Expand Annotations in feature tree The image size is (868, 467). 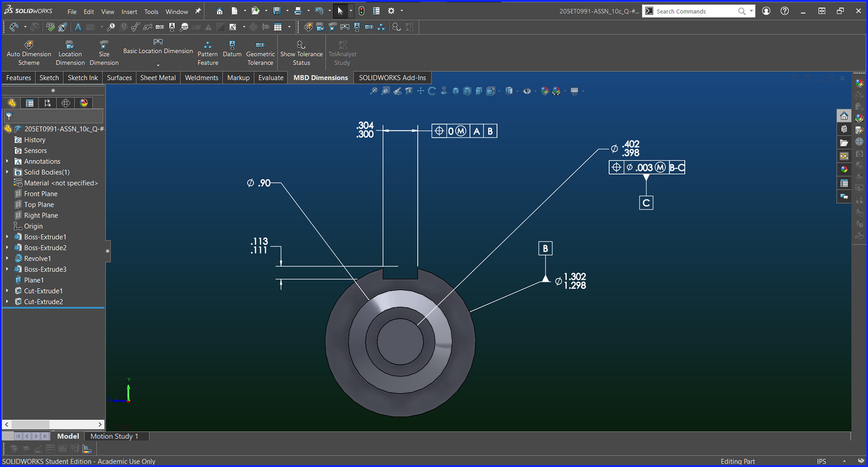pyautogui.click(x=7, y=161)
